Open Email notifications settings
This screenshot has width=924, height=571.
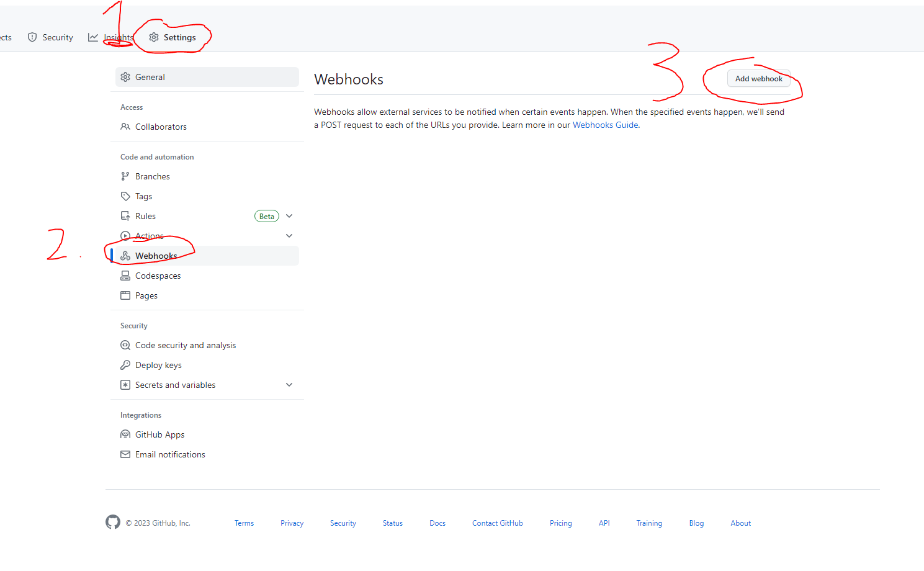coord(207,454)
